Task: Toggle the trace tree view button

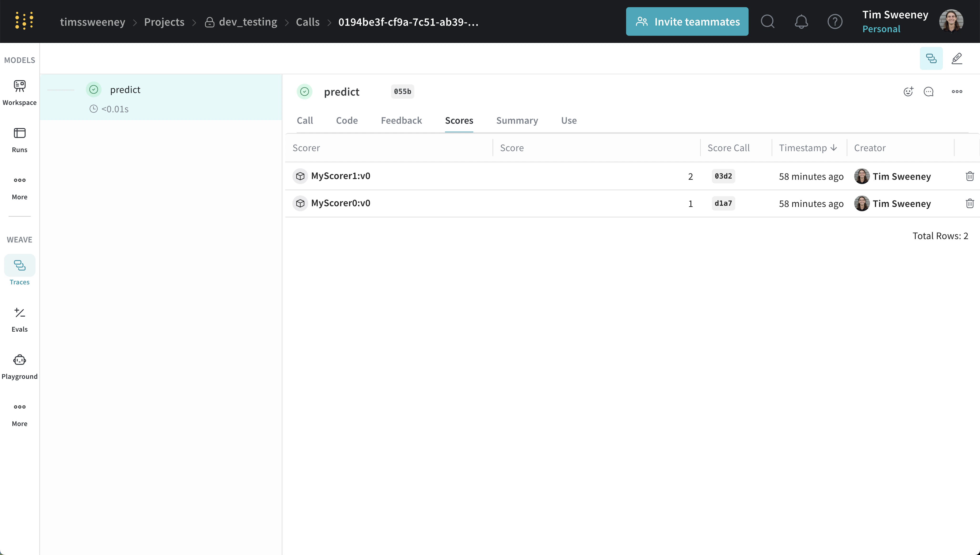Action: [931, 58]
